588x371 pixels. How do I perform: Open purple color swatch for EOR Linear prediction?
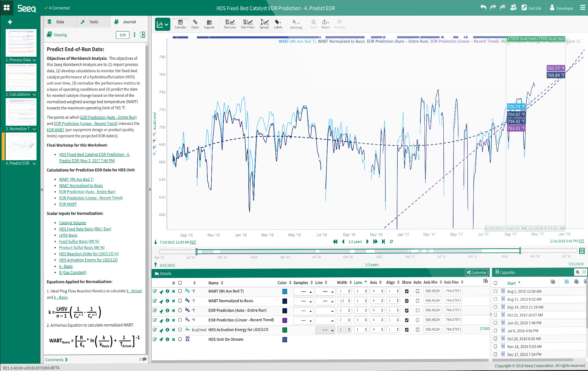click(285, 320)
